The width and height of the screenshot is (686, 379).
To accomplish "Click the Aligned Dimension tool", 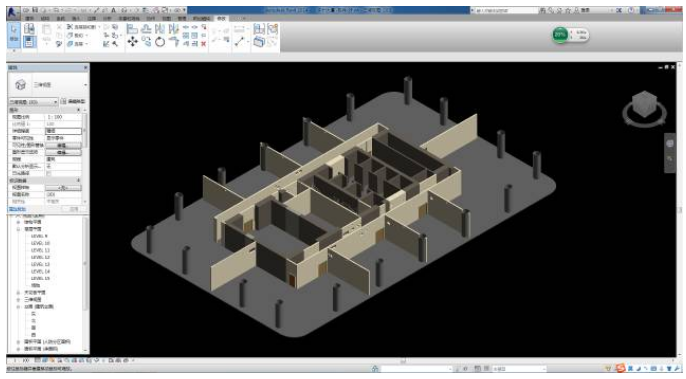I will 239,29.
